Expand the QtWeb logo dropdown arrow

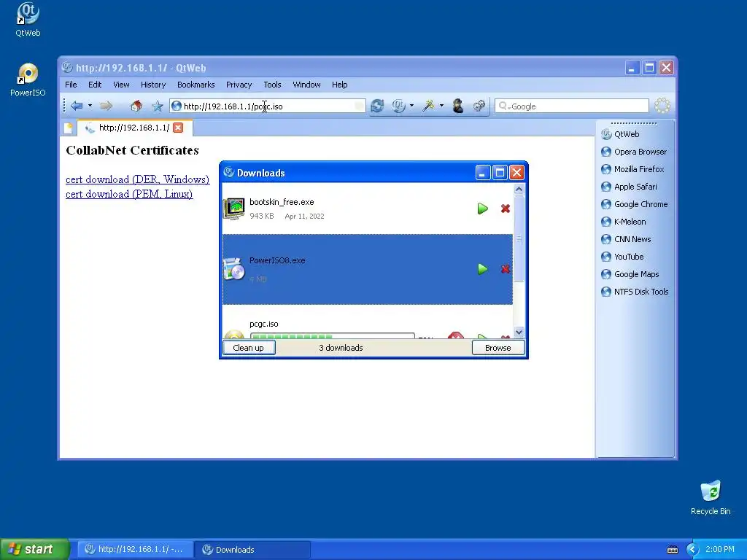point(411,106)
